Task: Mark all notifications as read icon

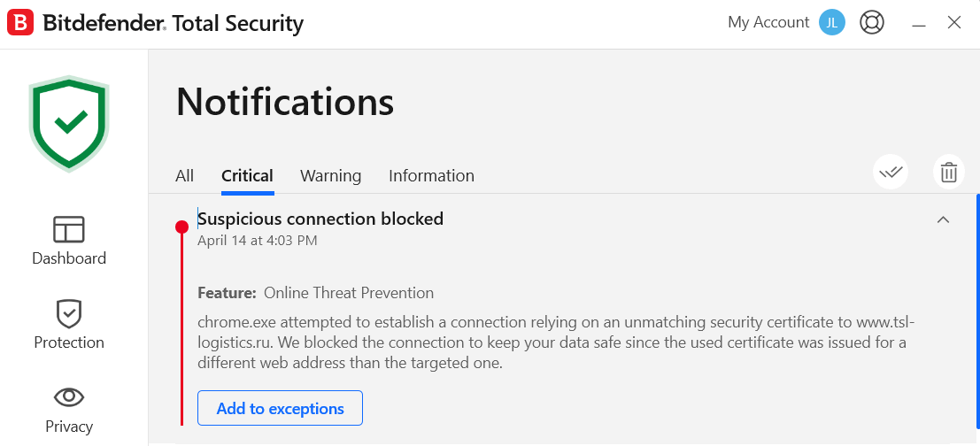Action: (891, 172)
